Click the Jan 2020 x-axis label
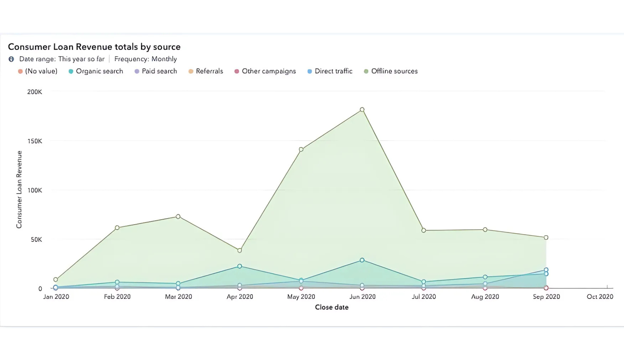The image size is (624, 364). [56, 297]
